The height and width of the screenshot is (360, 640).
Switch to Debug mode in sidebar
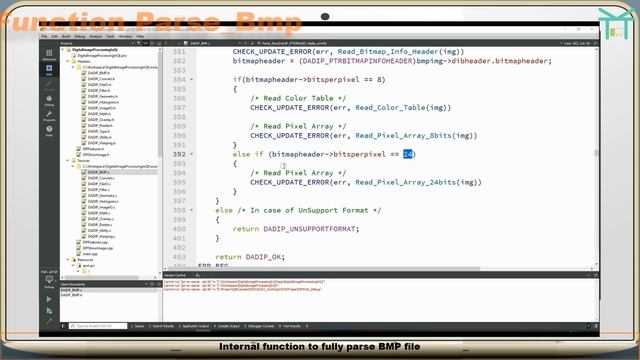49,100
